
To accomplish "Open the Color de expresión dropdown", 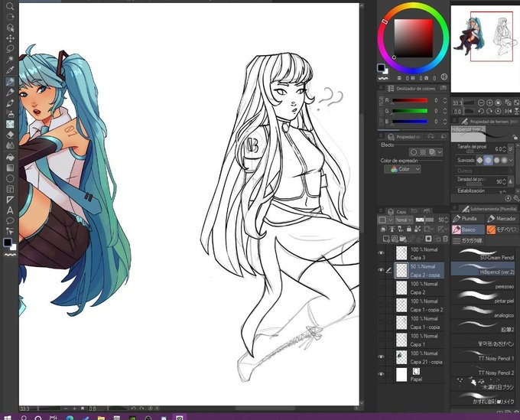I will click(x=402, y=169).
